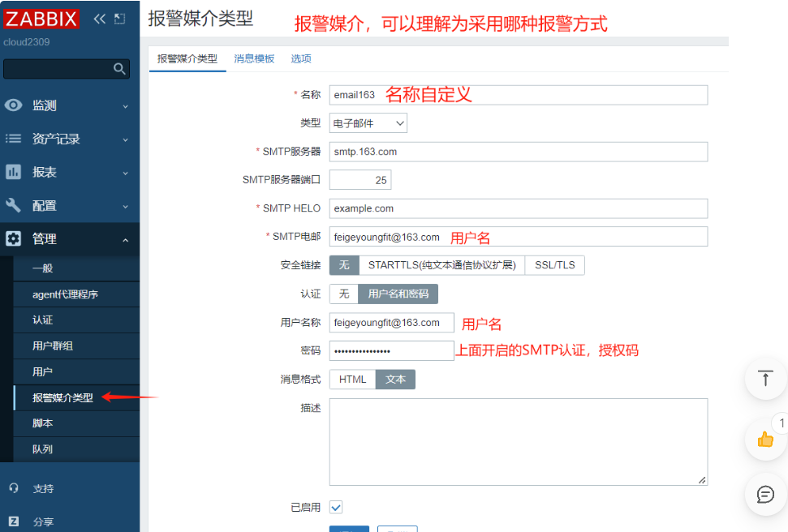Collapse sidebar with double-chevron icon

point(99,19)
